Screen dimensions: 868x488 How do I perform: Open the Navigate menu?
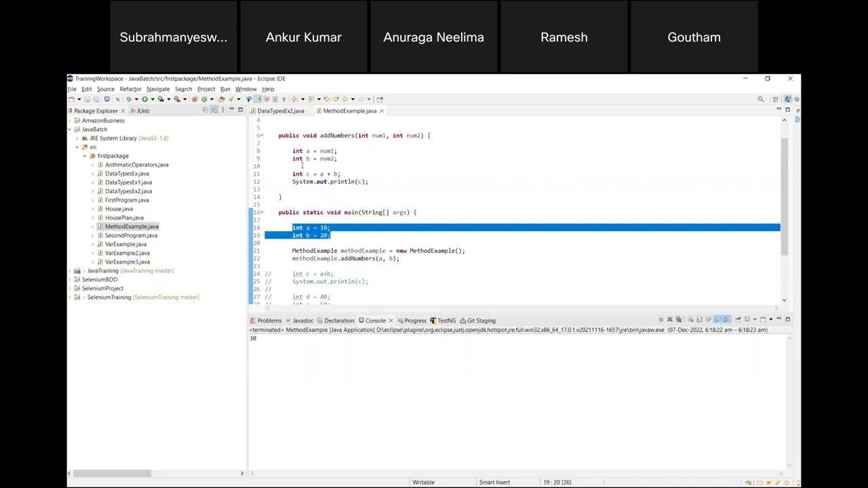coord(158,89)
